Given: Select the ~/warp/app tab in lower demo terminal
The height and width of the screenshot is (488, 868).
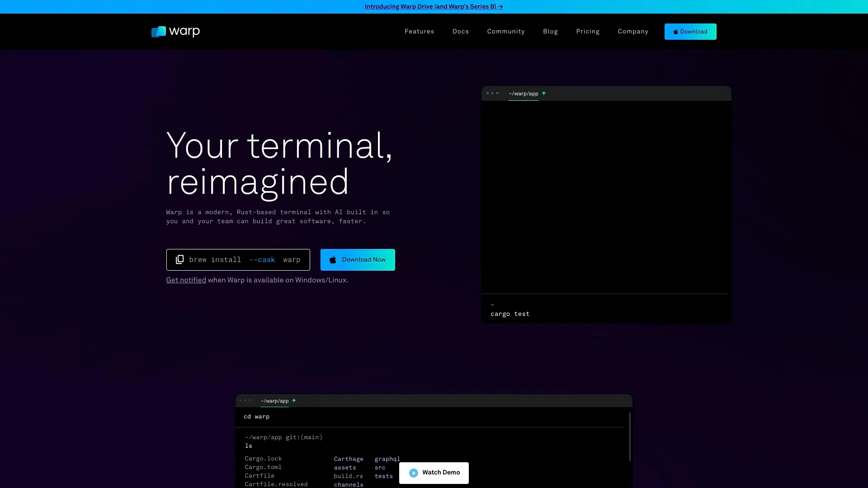Looking at the screenshot, I should [274, 401].
